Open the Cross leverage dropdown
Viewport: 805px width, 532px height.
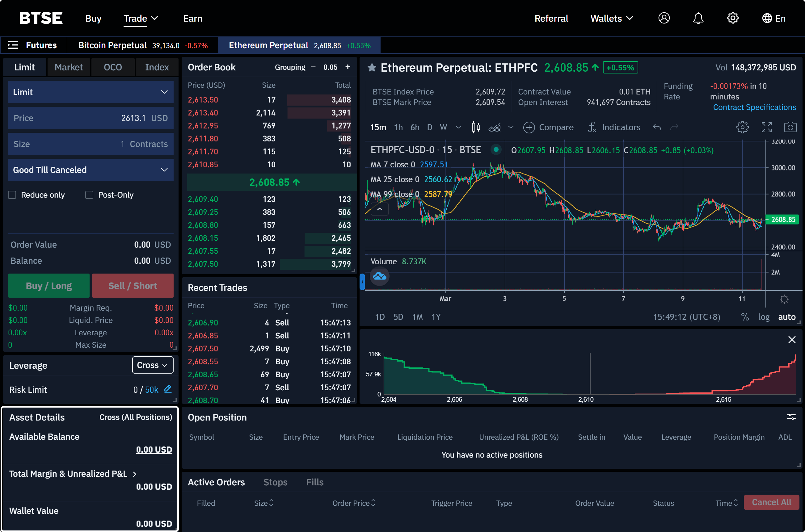[152, 365]
